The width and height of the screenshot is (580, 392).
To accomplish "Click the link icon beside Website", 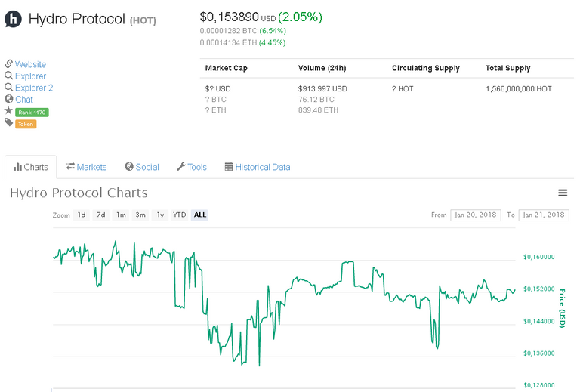I will click(9, 63).
